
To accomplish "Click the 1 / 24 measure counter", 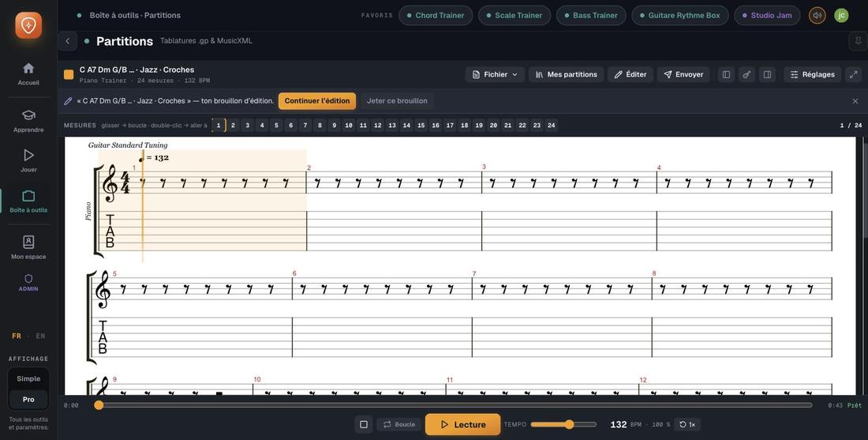I will pyautogui.click(x=851, y=126).
